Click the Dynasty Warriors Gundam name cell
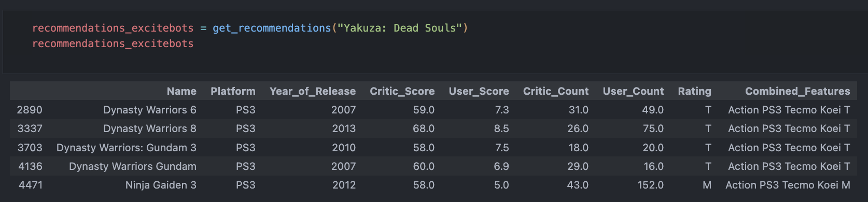Image resolution: width=868 pixels, height=202 pixels. [x=133, y=166]
